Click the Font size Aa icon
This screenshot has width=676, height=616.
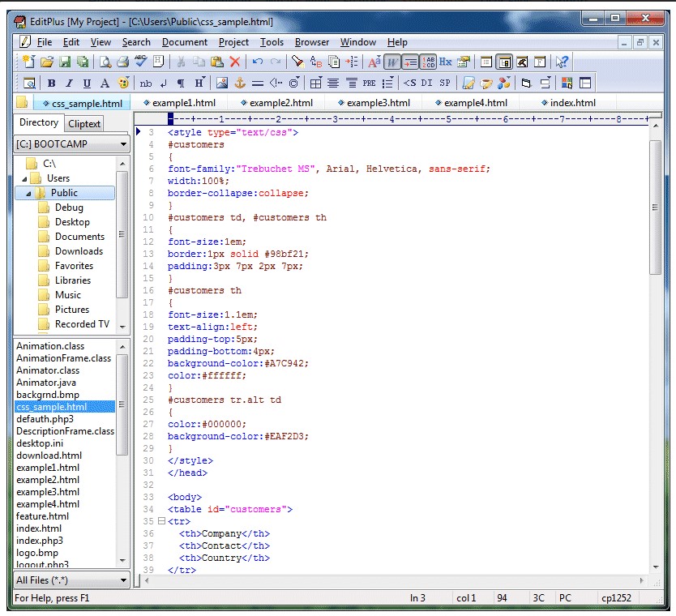point(374,62)
